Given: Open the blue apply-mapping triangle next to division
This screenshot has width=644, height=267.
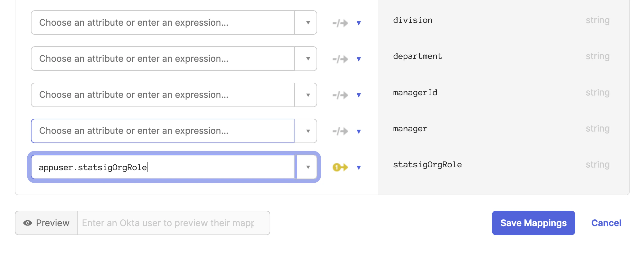Looking at the screenshot, I should [x=359, y=23].
